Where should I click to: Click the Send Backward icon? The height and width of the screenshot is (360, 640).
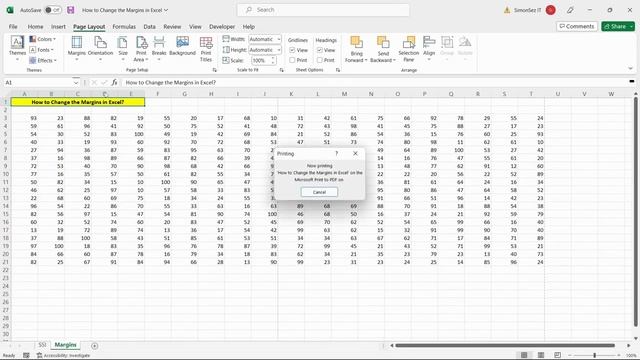click(x=383, y=42)
